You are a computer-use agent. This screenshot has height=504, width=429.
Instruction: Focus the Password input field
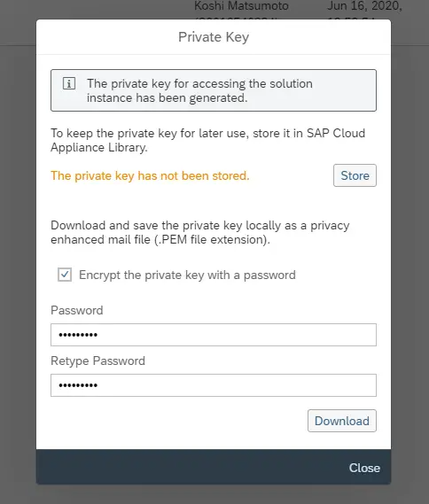pyautogui.click(x=214, y=335)
